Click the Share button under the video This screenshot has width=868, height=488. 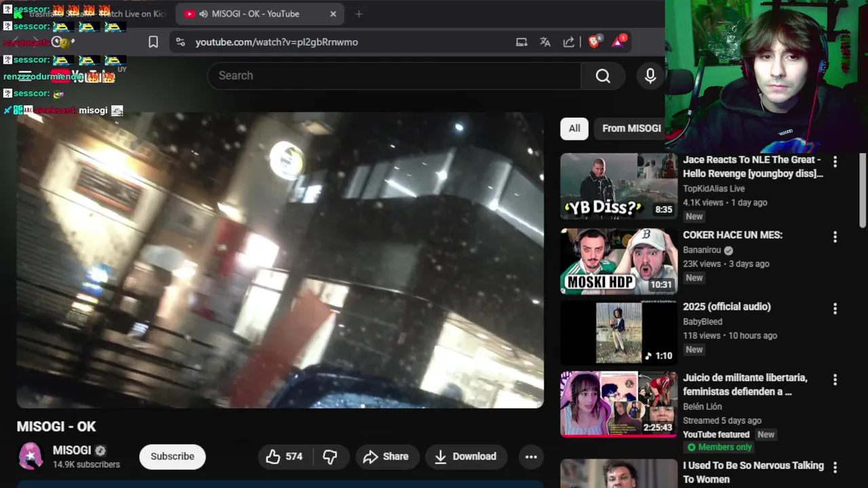click(386, 457)
